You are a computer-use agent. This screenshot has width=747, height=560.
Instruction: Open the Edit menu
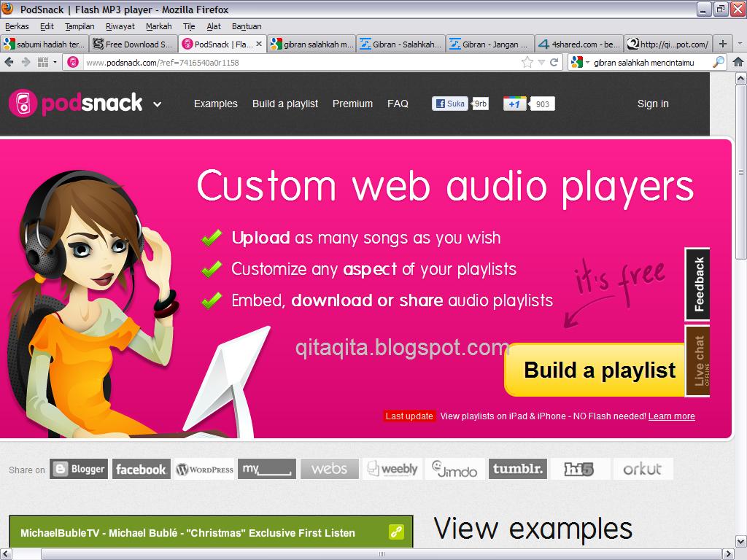pyautogui.click(x=47, y=26)
